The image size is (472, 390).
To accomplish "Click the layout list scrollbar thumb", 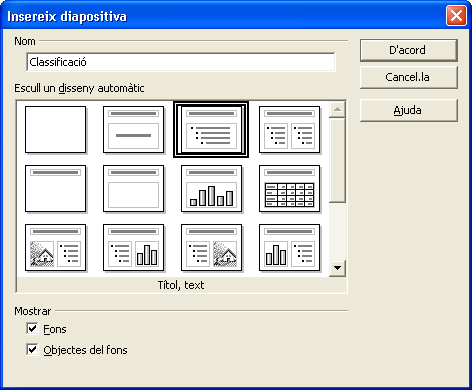I will click(x=337, y=160).
